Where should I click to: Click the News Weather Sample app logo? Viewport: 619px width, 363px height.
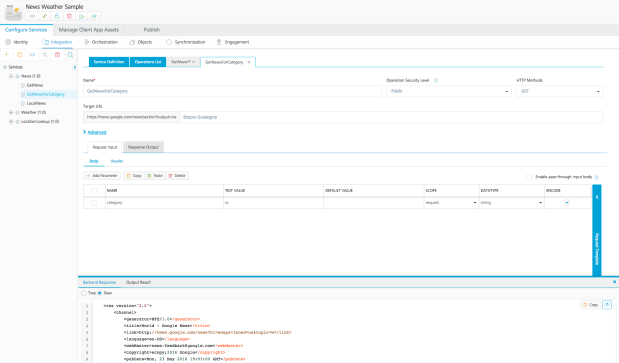click(13, 12)
